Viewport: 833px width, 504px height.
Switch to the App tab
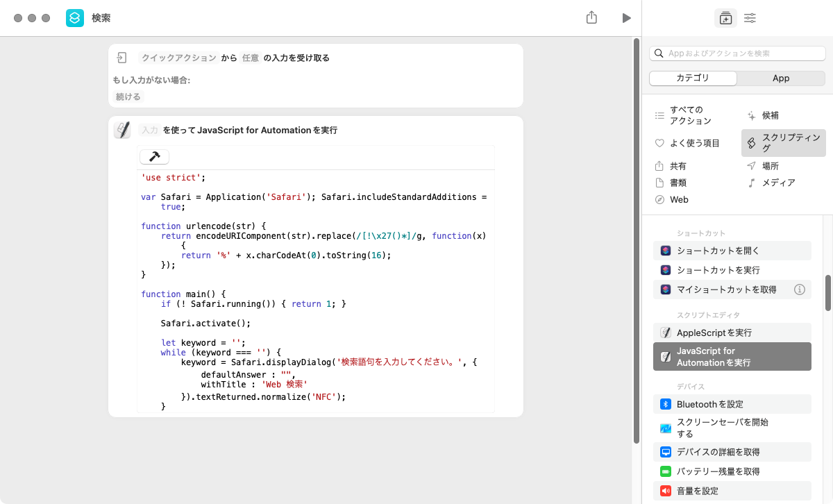click(780, 78)
